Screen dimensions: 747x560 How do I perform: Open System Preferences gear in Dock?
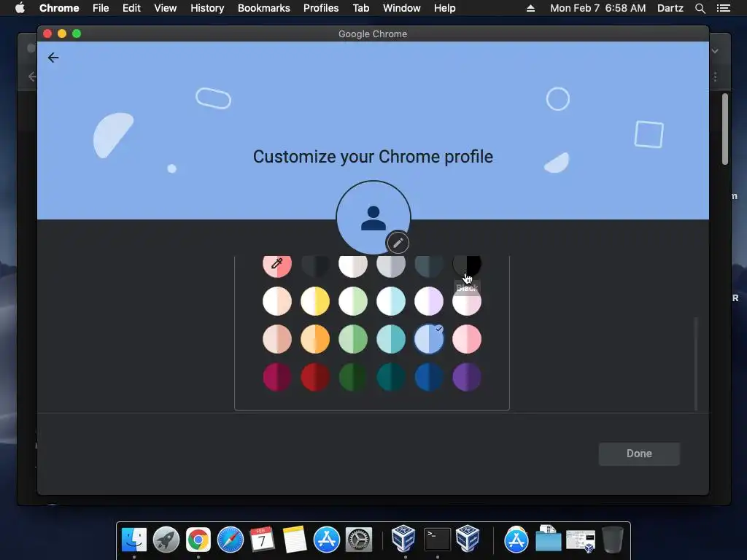pos(359,540)
